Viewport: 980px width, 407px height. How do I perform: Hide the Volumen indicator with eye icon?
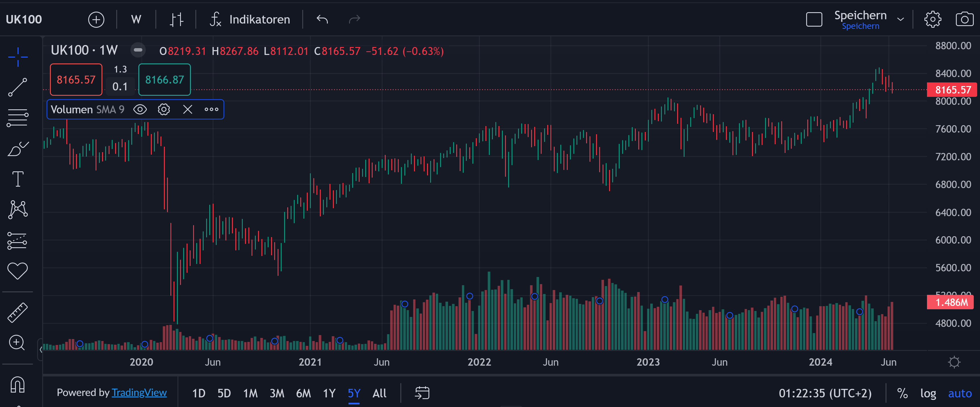click(140, 109)
